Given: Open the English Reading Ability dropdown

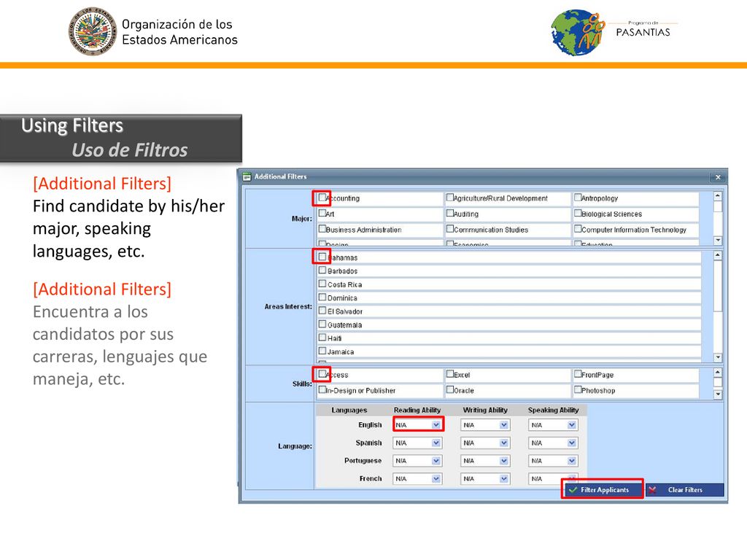Looking at the screenshot, I should pyautogui.click(x=418, y=425).
